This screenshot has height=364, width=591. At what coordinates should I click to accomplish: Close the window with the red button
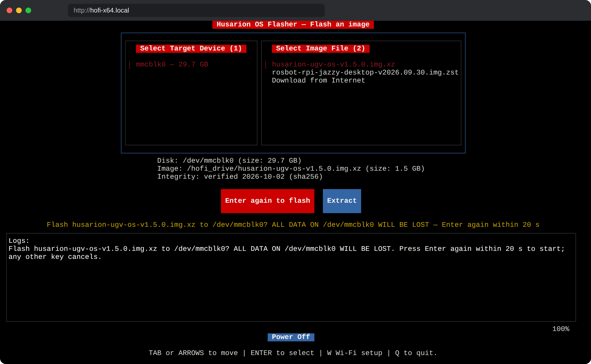(x=9, y=10)
